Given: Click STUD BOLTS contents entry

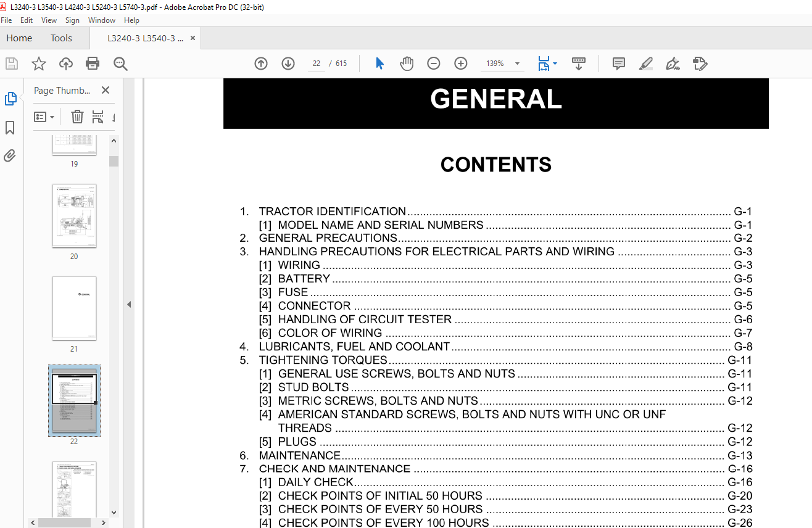Looking at the screenshot, I should 313,387.
